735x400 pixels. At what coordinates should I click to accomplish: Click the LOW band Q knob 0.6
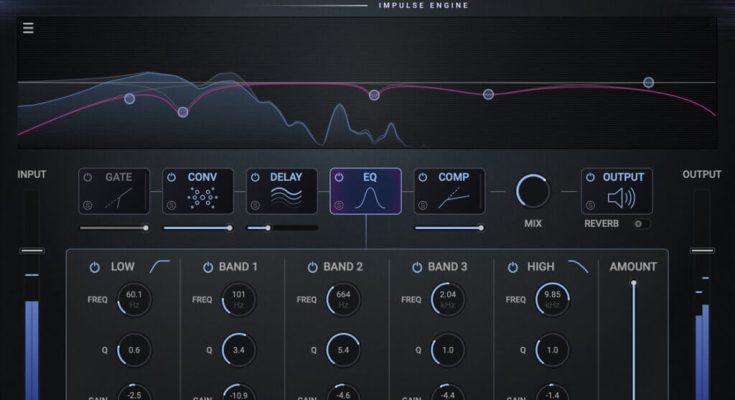coord(134,350)
